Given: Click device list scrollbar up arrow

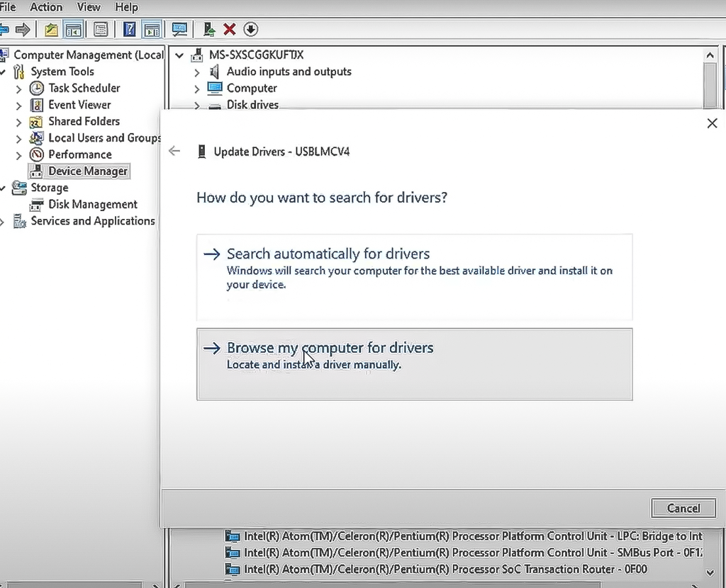Looking at the screenshot, I should pos(710,55).
